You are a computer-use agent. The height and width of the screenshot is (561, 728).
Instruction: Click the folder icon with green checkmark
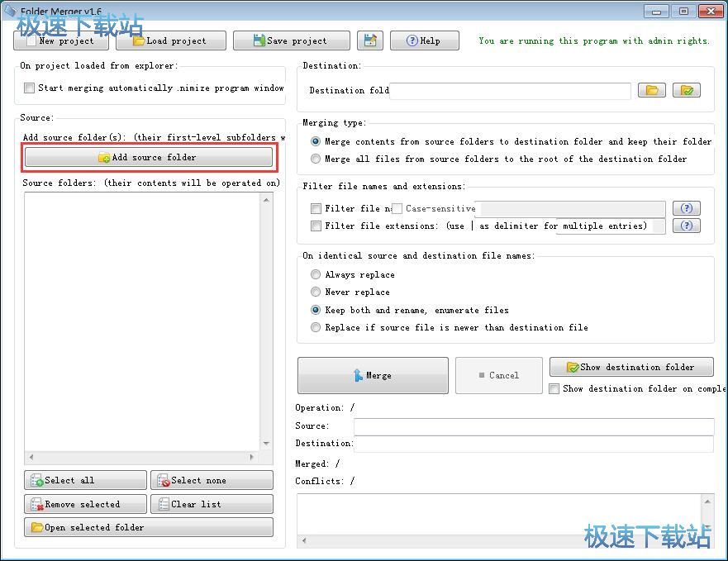coord(687,90)
